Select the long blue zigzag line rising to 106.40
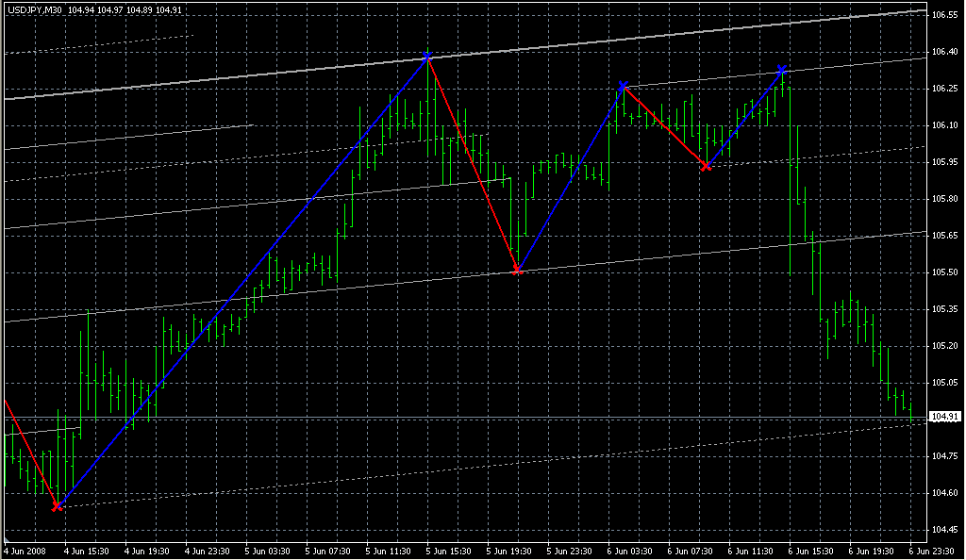 (x=242, y=282)
